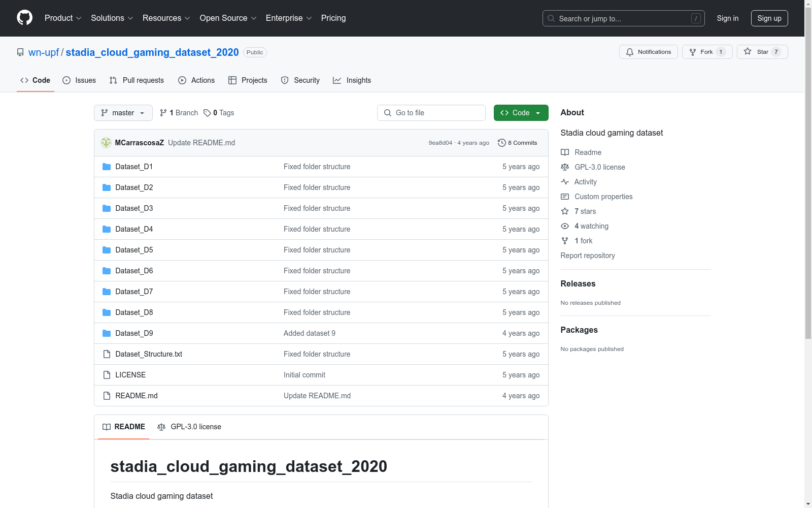Viewport: 812px width, 508px height.
Task: Click the Sign in link
Action: click(728, 18)
